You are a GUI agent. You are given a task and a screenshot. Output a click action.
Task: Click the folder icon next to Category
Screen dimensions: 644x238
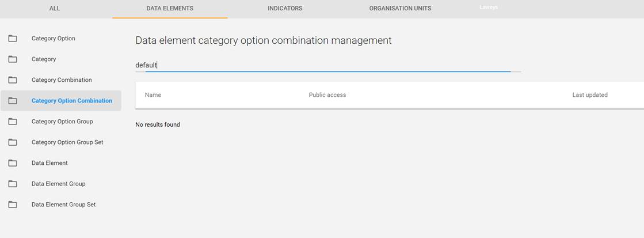(13, 59)
